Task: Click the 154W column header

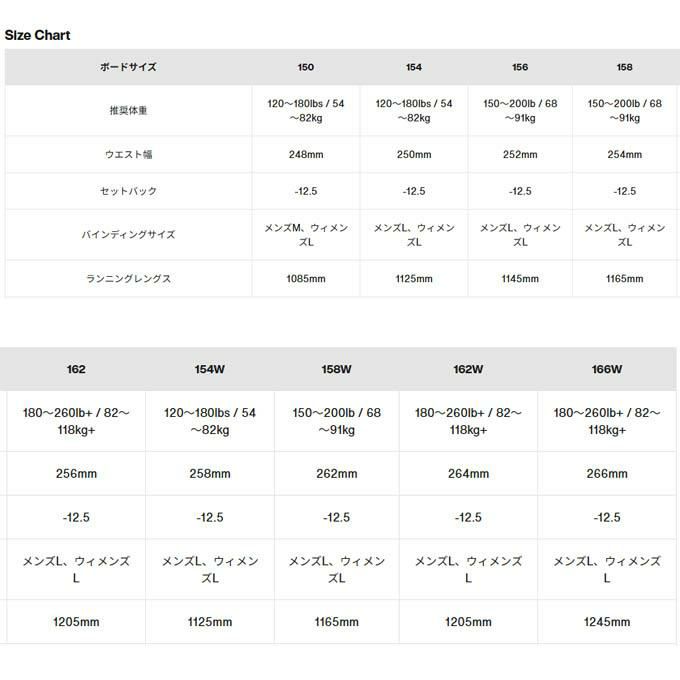Action: pos(210,369)
